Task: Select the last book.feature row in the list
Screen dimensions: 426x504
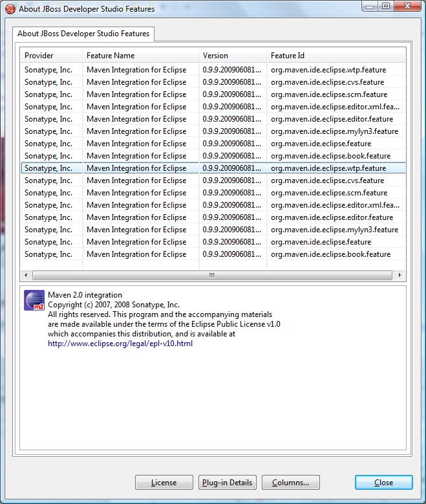Action: (213, 254)
